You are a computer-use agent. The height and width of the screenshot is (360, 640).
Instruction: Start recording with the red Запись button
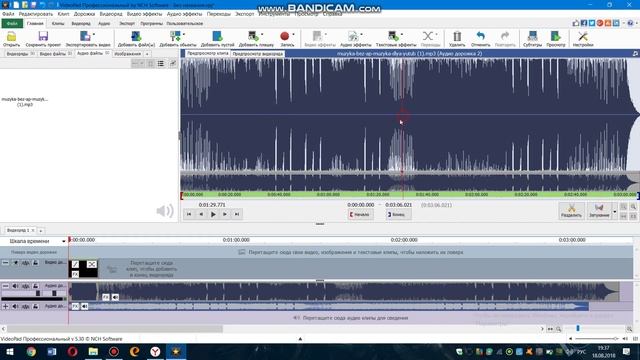click(x=284, y=36)
